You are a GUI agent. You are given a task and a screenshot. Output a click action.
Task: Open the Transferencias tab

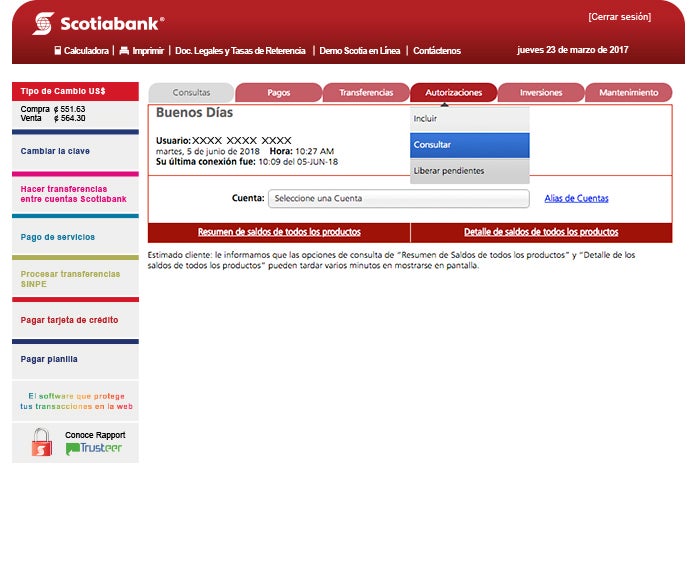[x=366, y=93]
